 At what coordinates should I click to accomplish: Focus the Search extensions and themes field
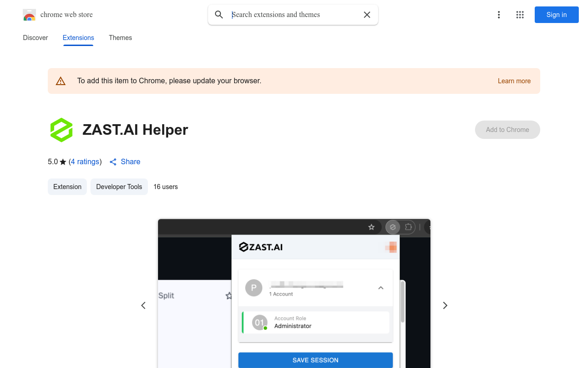(294, 15)
